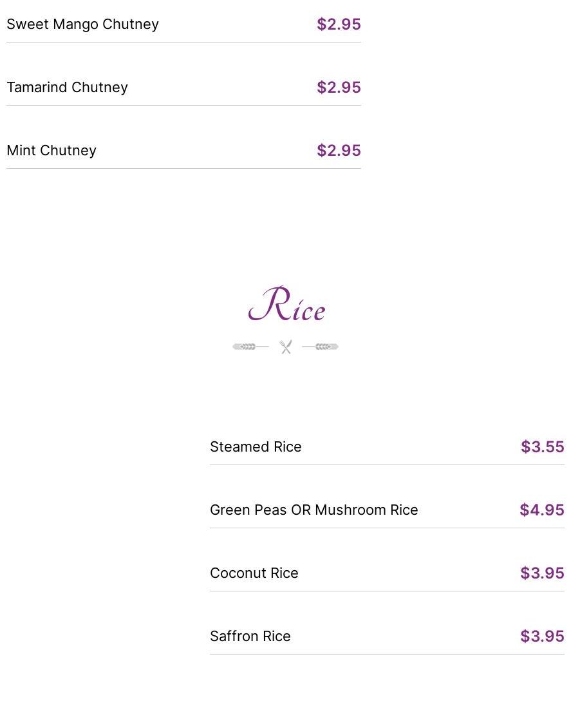Click the cursive Rice section heading
Screen dimensions: 571x728
[286, 305]
